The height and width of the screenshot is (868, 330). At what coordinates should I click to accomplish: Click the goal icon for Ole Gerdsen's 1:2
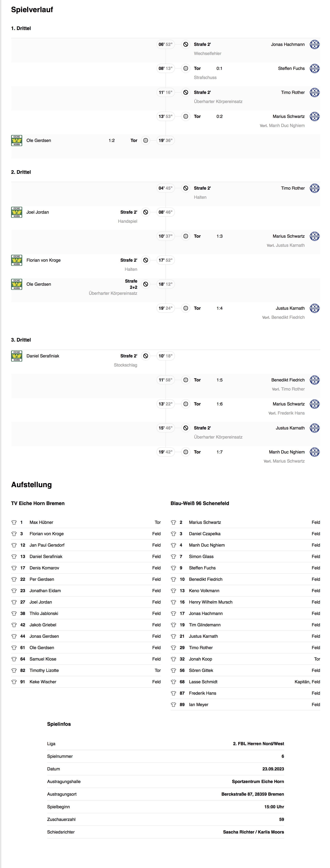coord(145,141)
